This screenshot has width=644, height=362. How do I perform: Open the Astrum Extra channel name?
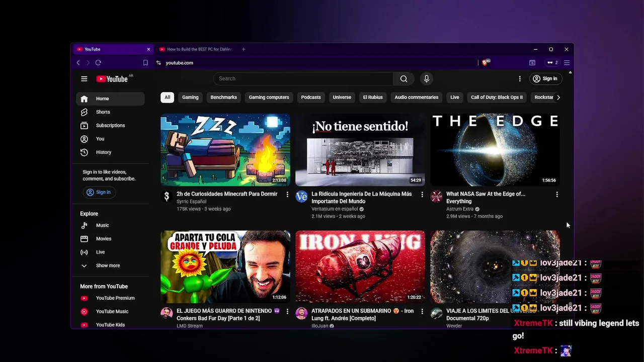(x=460, y=209)
